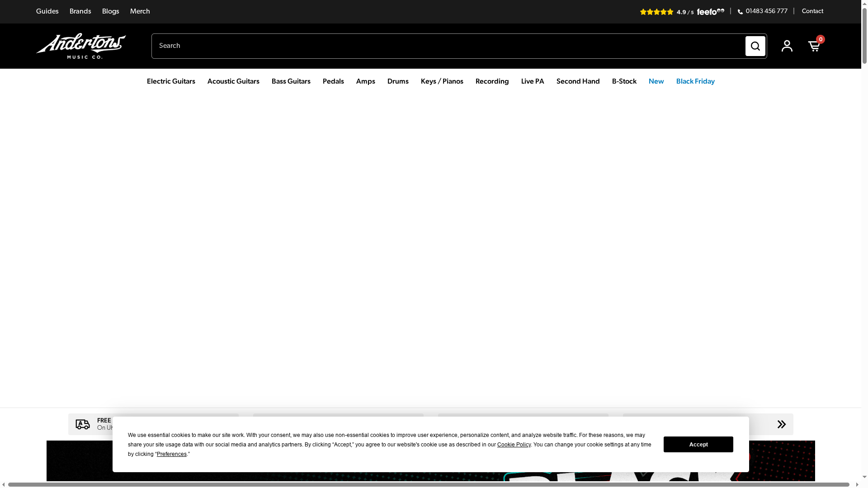Click the free delivery truck icon
This screenshot has height=488, width=868.
(x=83, y=424)
